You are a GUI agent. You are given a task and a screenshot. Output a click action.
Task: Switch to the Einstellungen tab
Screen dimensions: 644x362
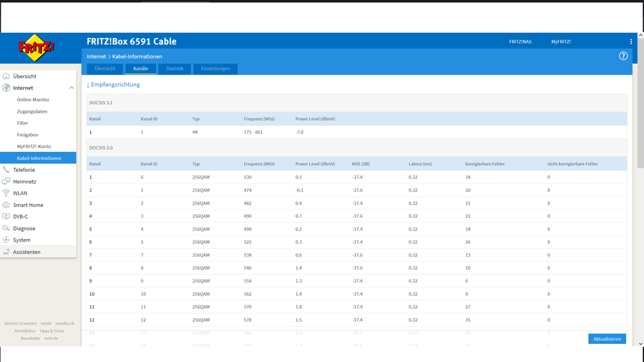pyautogui.click(x=215, y=68)
